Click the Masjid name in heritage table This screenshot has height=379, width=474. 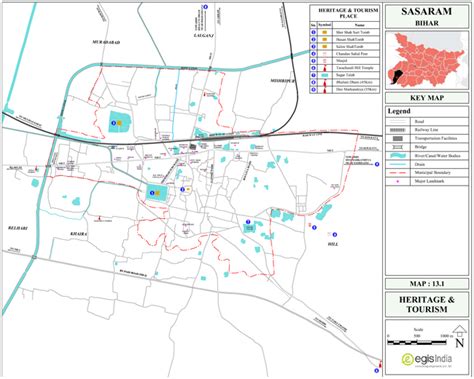click(x=342, y=61)
